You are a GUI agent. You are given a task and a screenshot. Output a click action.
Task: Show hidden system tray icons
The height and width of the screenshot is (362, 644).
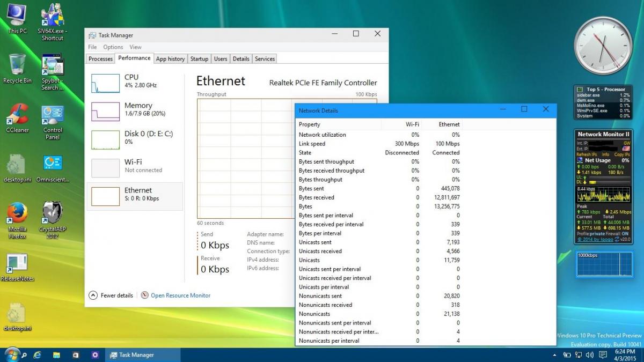click(x=555, y=355)
